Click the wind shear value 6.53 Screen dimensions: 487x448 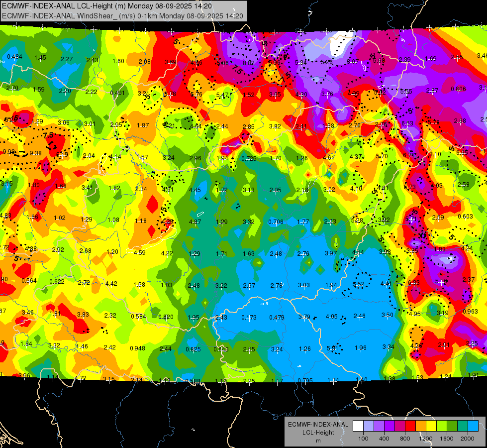click(x=407, y=123)
